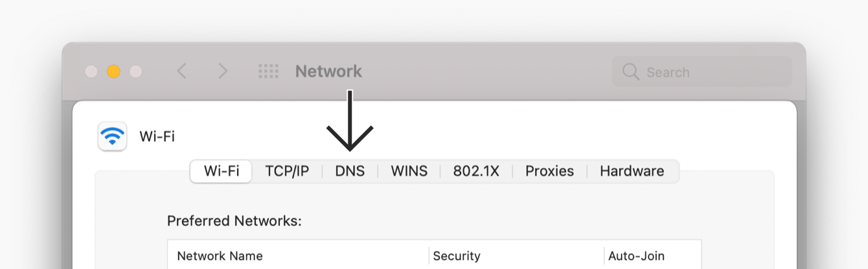Click the dimmed red close button
This screenshot has width=868, height=269.
click(91, 71)
